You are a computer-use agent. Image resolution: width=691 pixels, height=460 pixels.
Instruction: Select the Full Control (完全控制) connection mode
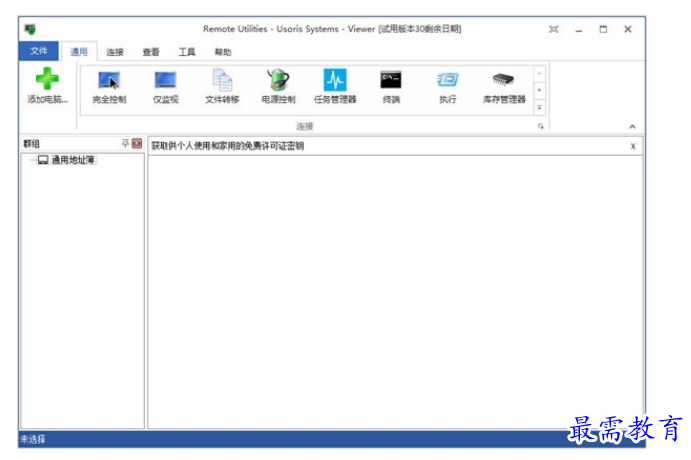tap(109, 87)
